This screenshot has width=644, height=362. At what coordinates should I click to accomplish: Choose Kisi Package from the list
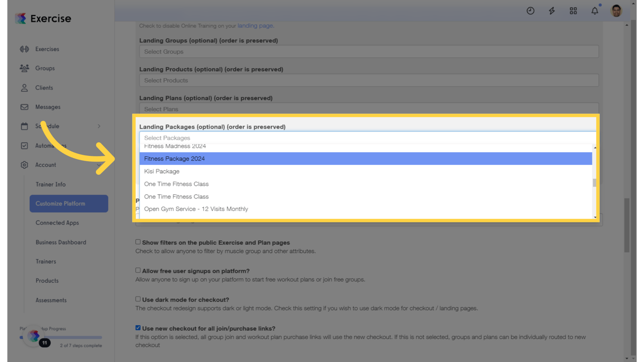pyautogui.click(x=162, y=172)
